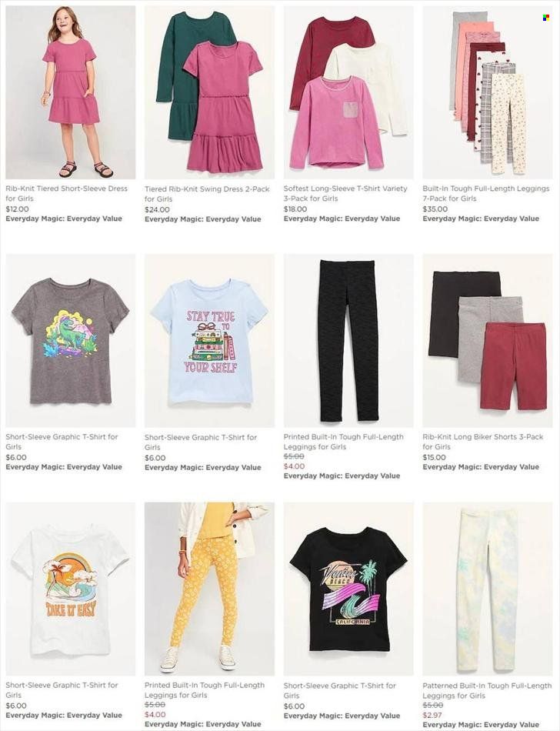The width and height of the screenshot is (560, 731).
Task: Open Tiered Rib-Knit Swing Dress 2-Pack link
Action: tap(207, 194)
